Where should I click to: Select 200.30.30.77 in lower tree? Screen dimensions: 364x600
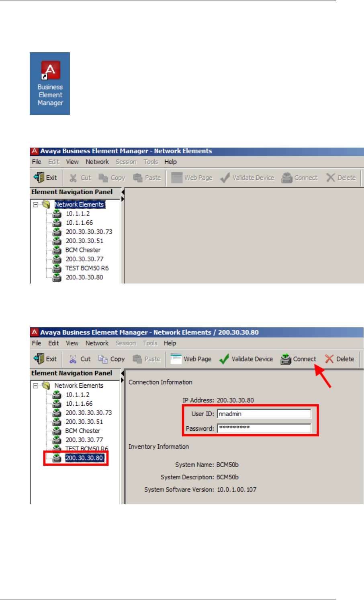click(84, 440)
